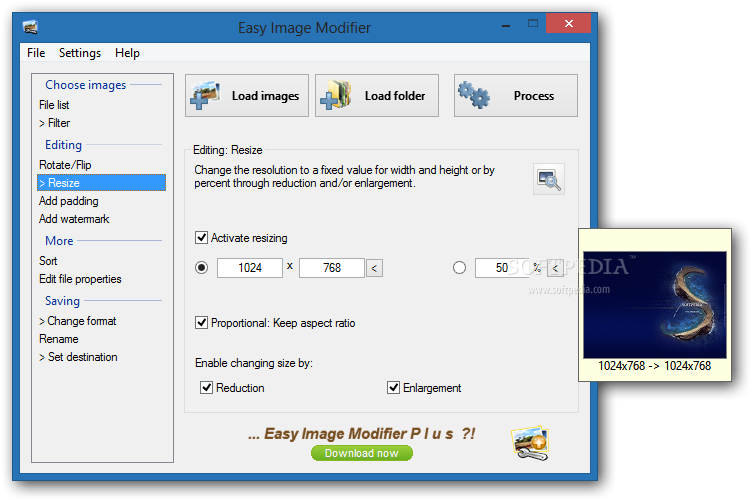Select Sort under More
Viewport: 752px width, 501px height.
coord(48,260)
